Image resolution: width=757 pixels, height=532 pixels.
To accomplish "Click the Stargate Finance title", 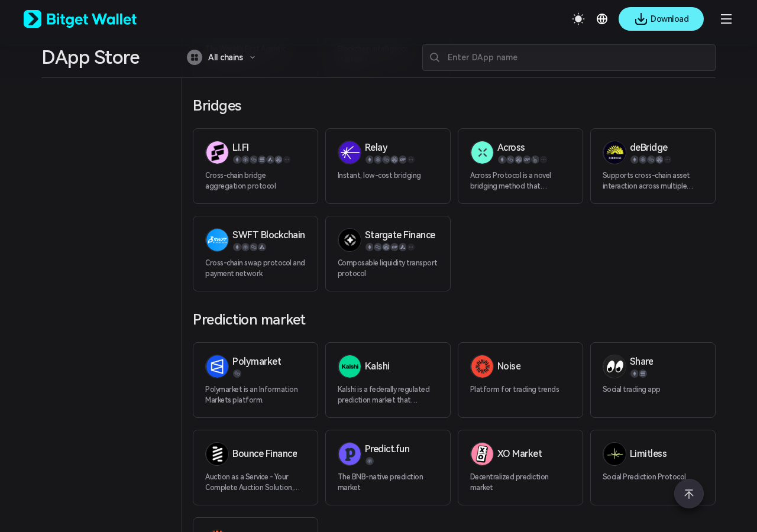I will (400, 235).
